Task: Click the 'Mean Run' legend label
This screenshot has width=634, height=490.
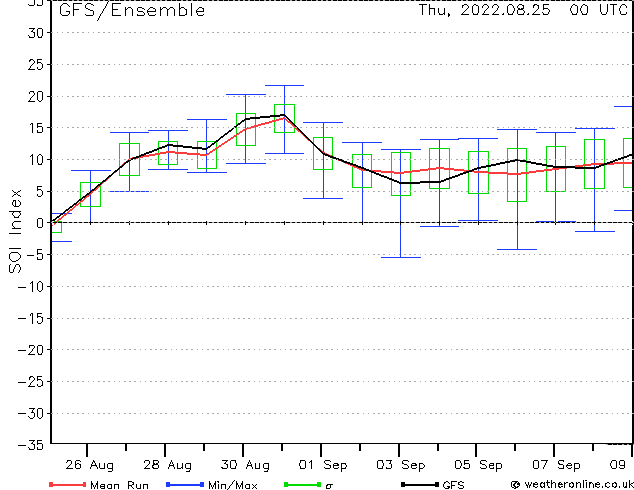Action: click(119, 485)
